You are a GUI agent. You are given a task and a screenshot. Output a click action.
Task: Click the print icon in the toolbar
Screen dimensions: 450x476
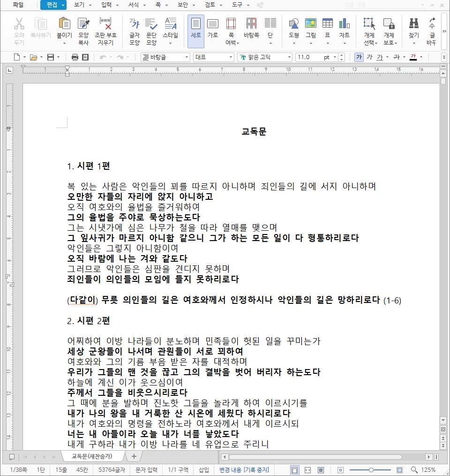click(x=74, y=56)
